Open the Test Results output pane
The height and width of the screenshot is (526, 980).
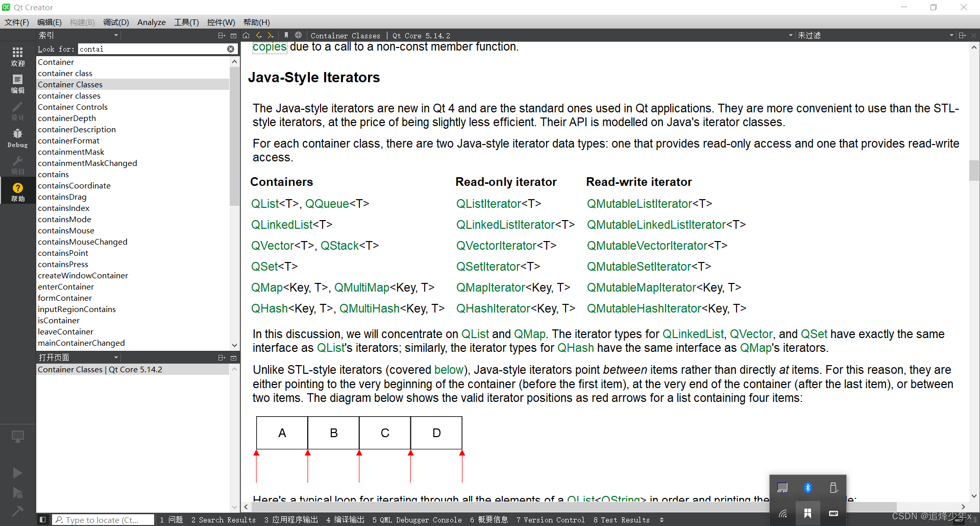621,520
